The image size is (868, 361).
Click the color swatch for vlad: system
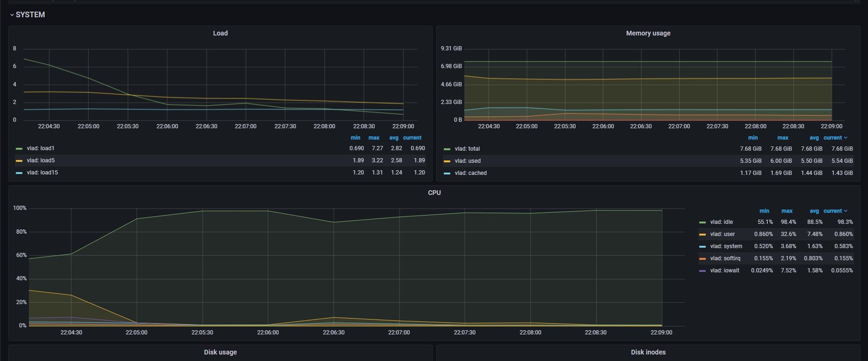click(703, 247)
